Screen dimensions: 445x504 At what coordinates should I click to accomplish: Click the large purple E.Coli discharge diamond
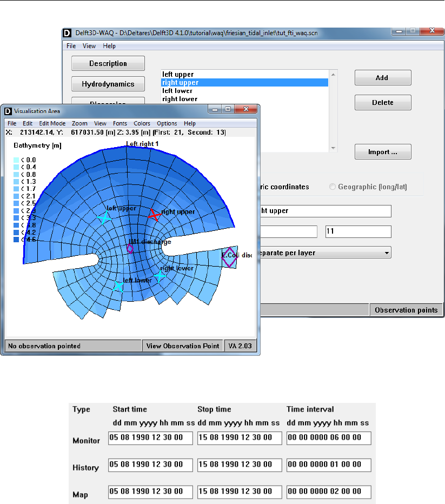(230, 257)
